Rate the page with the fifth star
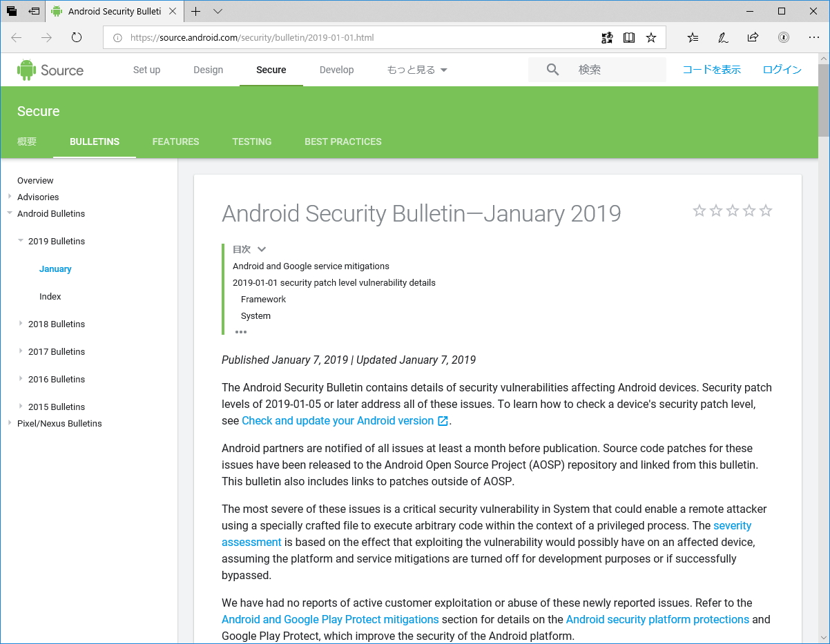830x644 pixels. (x=765, y=211)
